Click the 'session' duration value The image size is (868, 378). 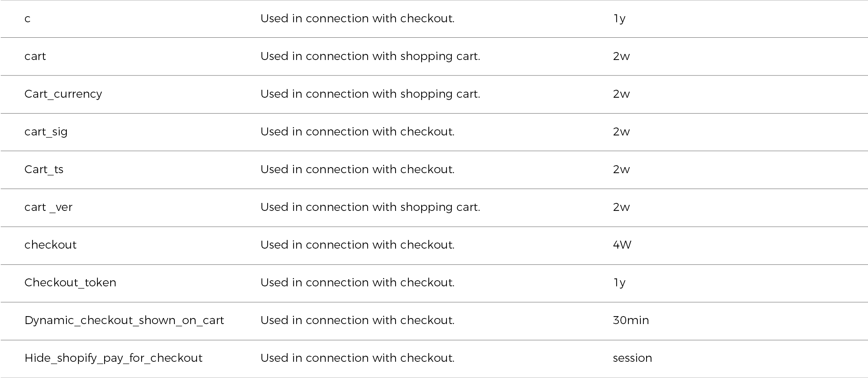pos(632,358)
